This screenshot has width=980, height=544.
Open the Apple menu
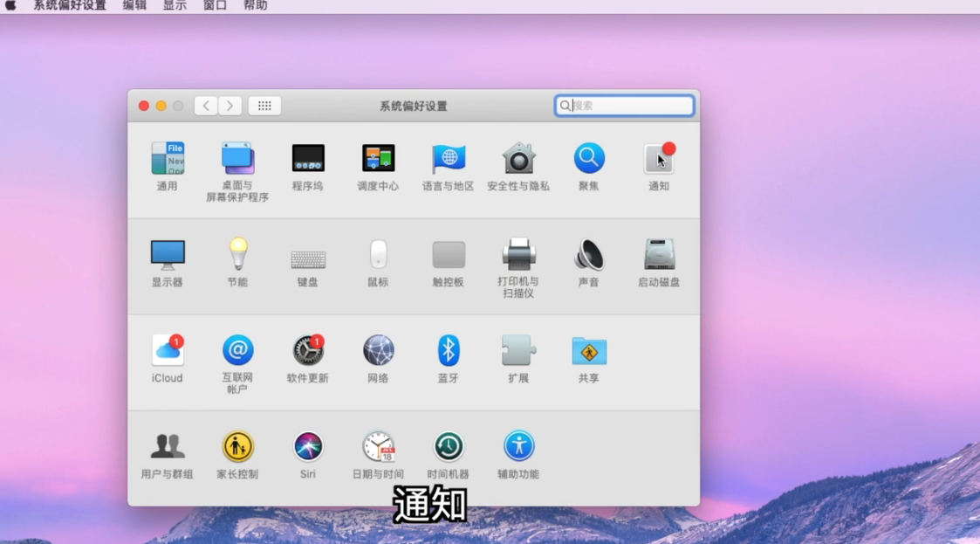click(x=10, y=5)
